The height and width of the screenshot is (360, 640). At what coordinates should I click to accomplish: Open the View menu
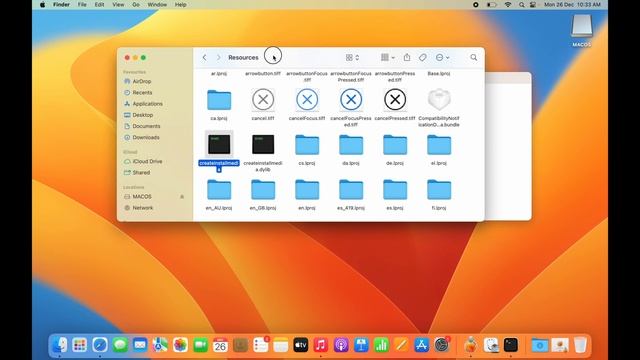click(118, 4)
